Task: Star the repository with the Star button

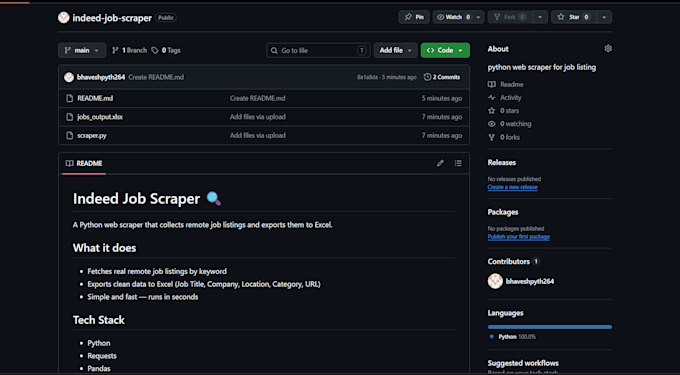Action: coord(574,17)
